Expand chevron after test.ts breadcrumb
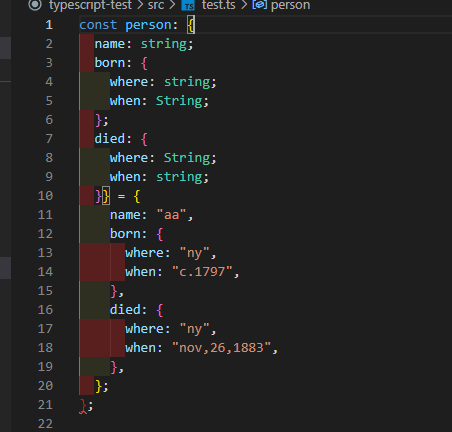The height and width of the screenshot is (432, 452). point(244,5)
